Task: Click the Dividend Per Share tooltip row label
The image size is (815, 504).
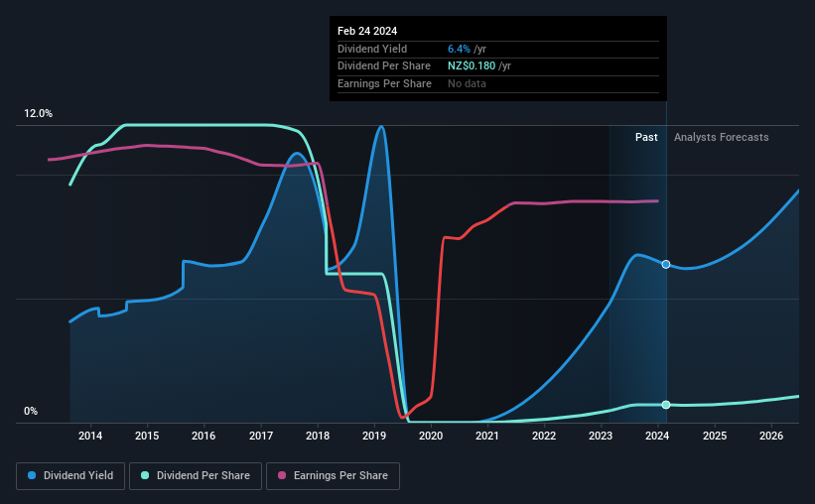Action: pyautogui.click(x=384, y=66)
